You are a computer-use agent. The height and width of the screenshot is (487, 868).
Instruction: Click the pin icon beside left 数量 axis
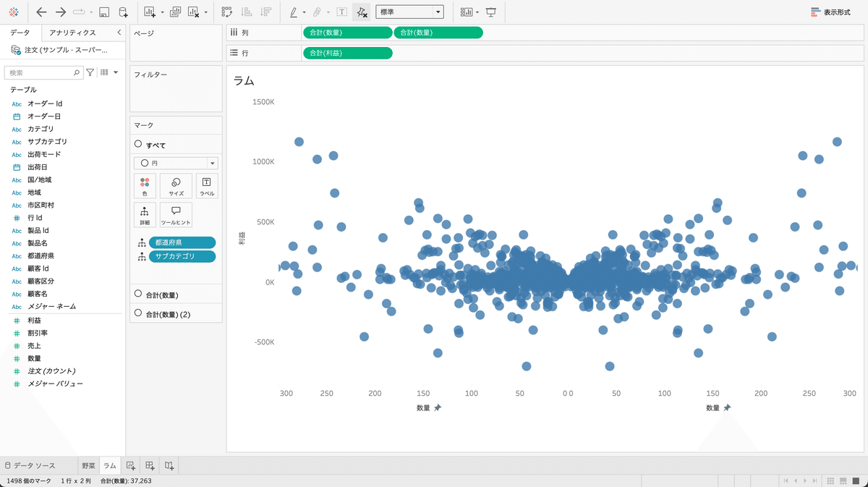click(x=437, y=408)
